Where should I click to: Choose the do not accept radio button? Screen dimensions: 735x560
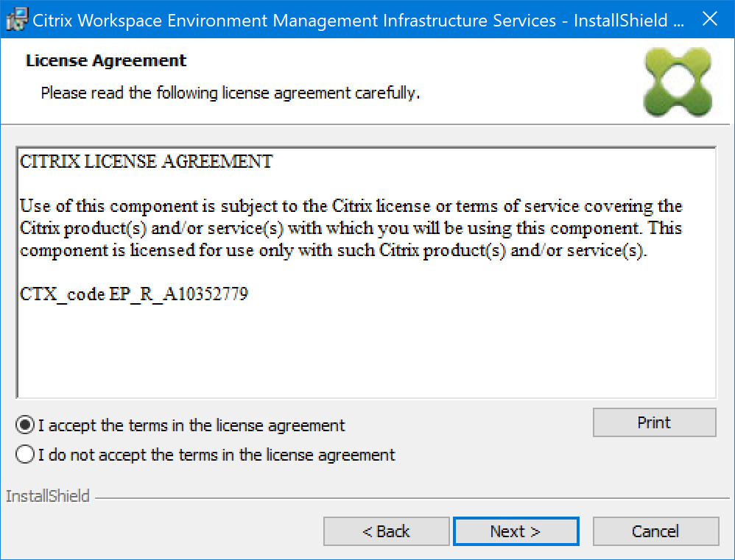[25, 455]
